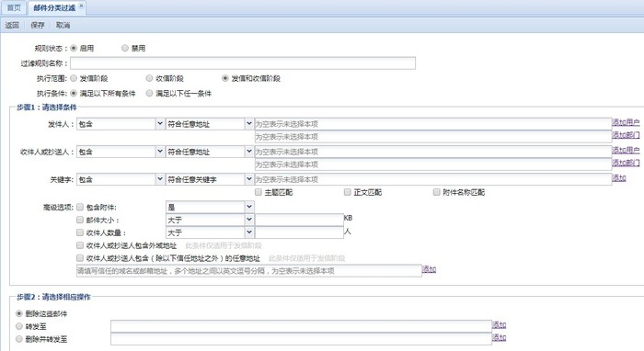This screenshot has height=351, width=644.
Task: Click 取消 in the toolbar
Action: (x=63, y=25)
